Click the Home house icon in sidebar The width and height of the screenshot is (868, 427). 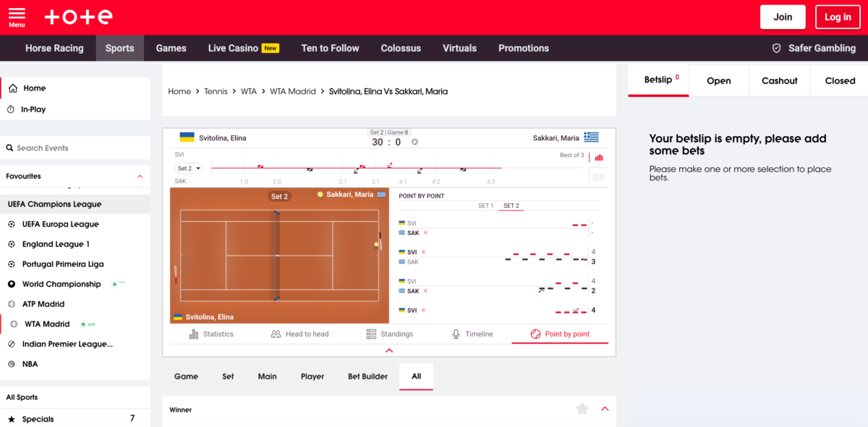(13, 88)
